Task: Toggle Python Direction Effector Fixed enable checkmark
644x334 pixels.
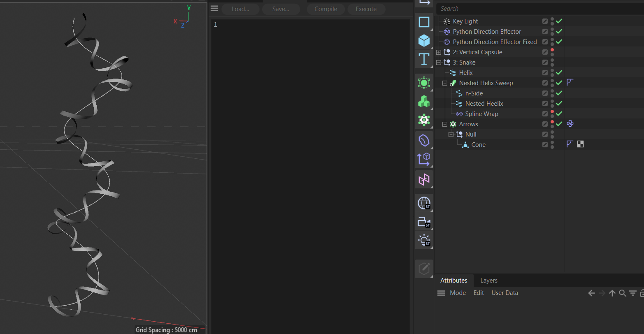Action: 559,42
